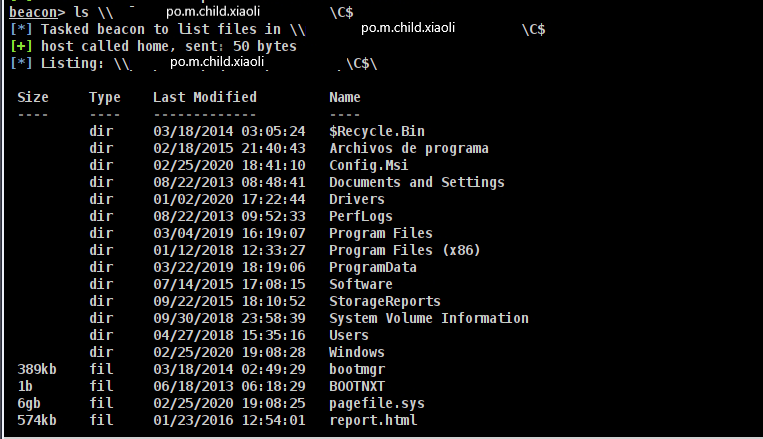Click the Type column header
Viewport: 763px width, 439px height.
tap(104, 97)
